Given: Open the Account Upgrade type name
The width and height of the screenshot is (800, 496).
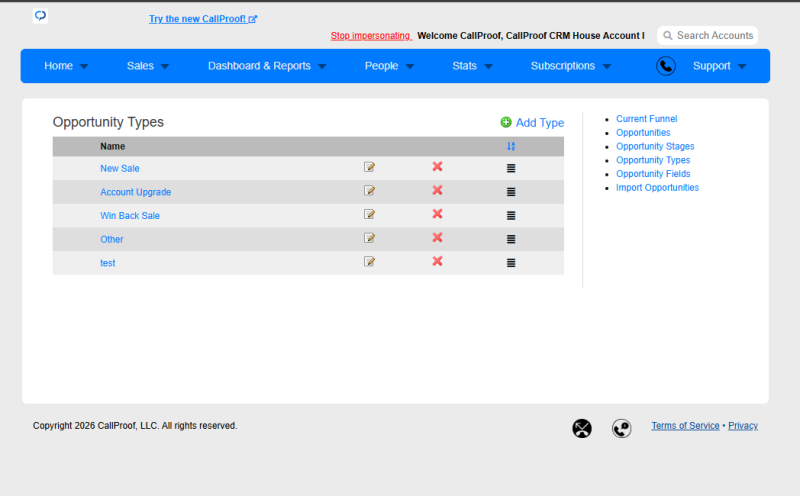Looking at the screenshot, I should [135, 192].
